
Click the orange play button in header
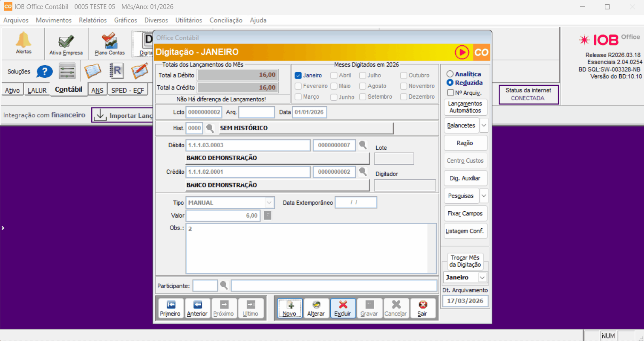(462, 52)
